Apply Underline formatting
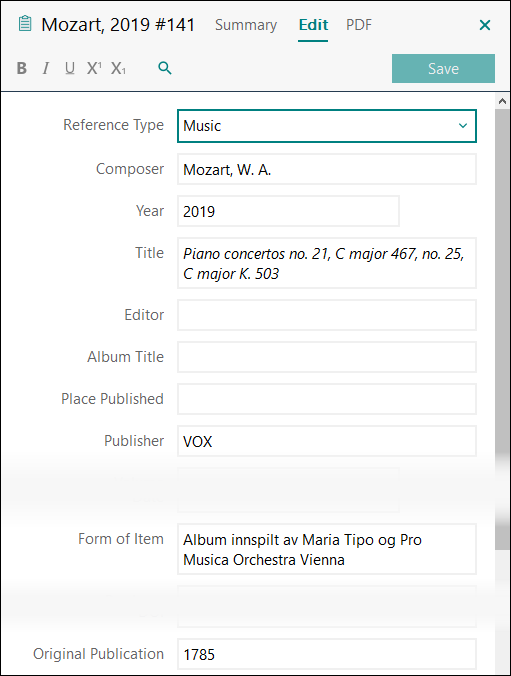Image resolution: width=511 pixels, height=676 pixels. point(70,68)
